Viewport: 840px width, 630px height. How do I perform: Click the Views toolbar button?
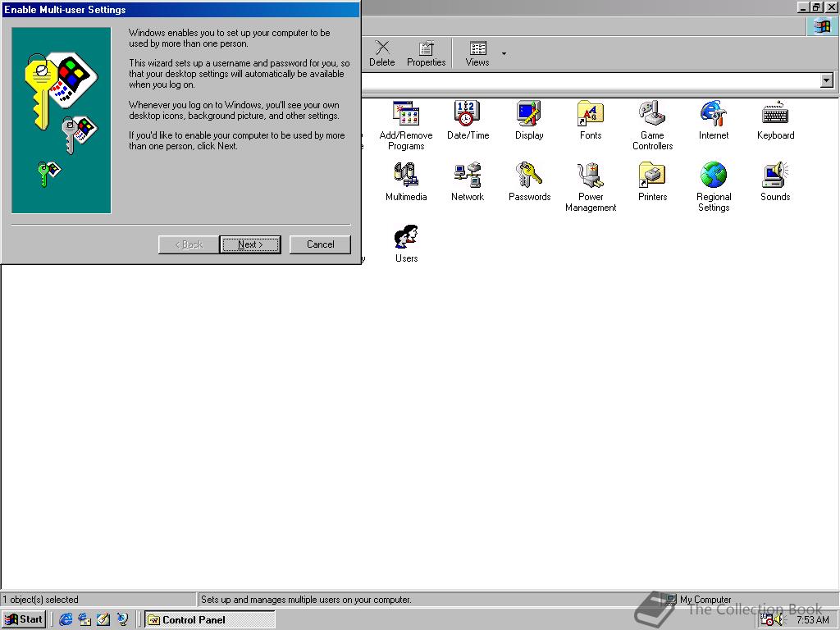point(477,53)
